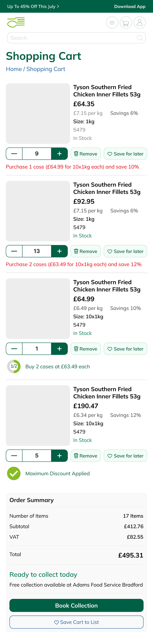This screenshot has height=644, width=153.
Task: Click the Book Collection button
Action: click(x=77, y=605)
